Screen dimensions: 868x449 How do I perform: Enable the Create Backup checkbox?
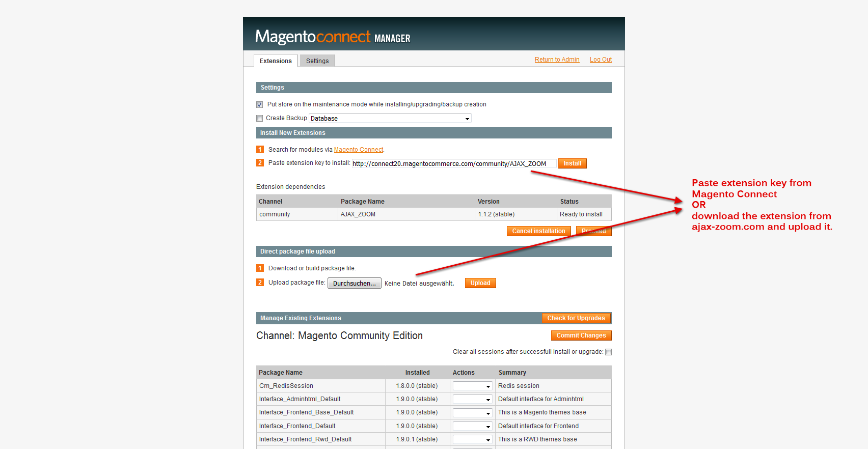pyautogui.click(x=259, y=118)
